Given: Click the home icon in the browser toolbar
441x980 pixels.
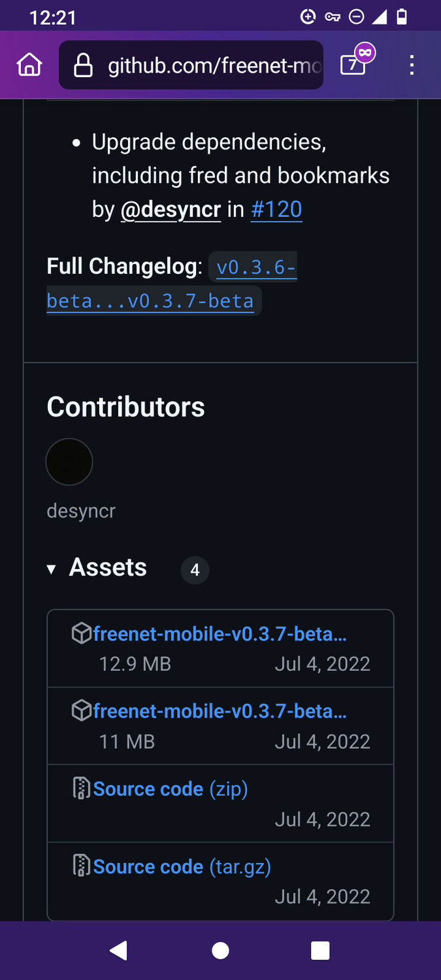Looking at the screenshot, I should point(29,65).
